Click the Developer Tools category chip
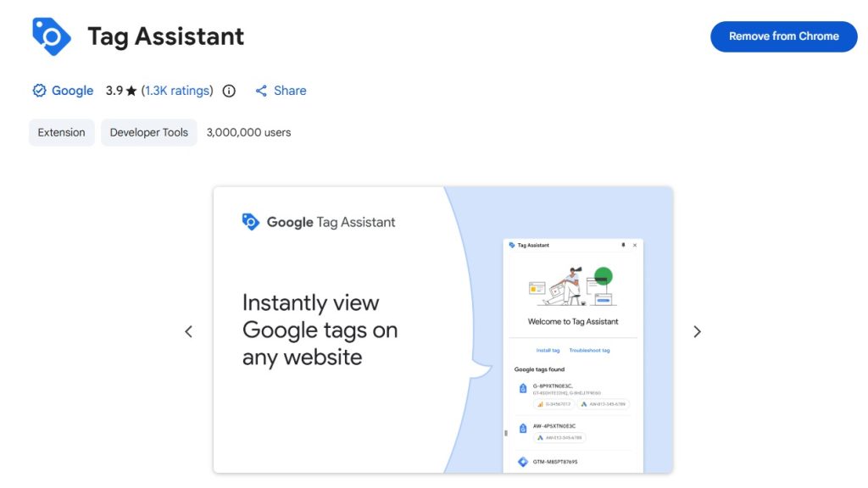Image resolution: width=868 pixels, height=488 pixels. point(148,132)
